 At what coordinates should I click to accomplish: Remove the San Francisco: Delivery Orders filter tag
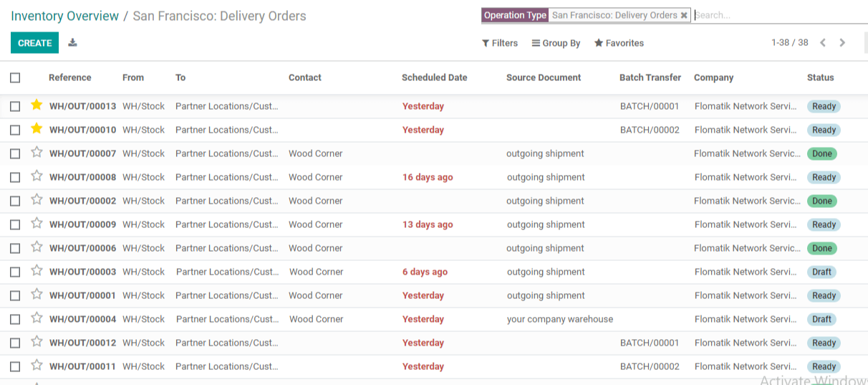point(684,15)
